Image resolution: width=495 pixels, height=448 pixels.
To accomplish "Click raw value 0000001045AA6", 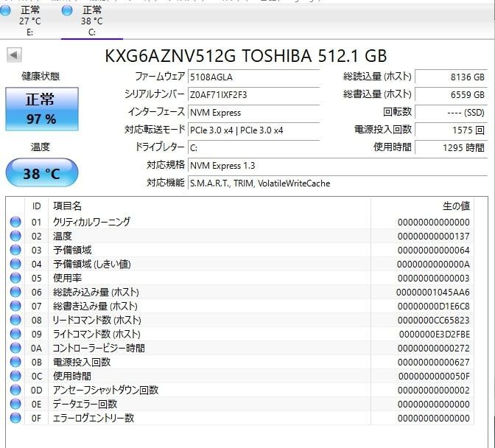I will [433, 293].
